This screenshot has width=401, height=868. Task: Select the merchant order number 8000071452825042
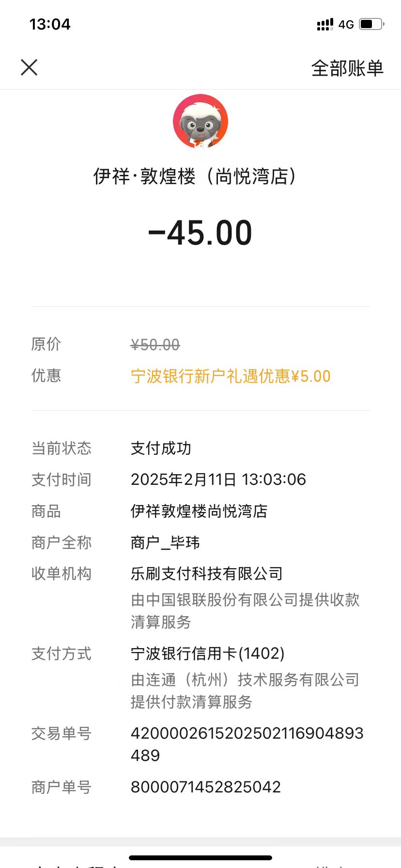206,787
